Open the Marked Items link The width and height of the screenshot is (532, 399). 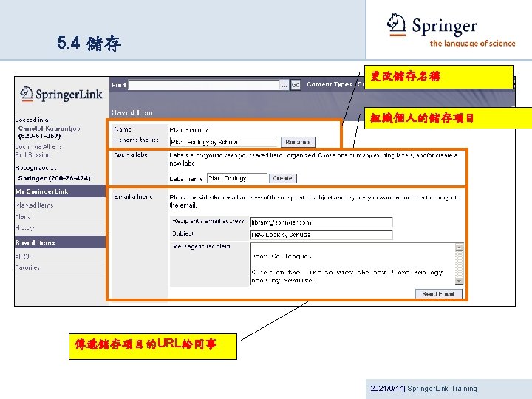pos(34,205)
